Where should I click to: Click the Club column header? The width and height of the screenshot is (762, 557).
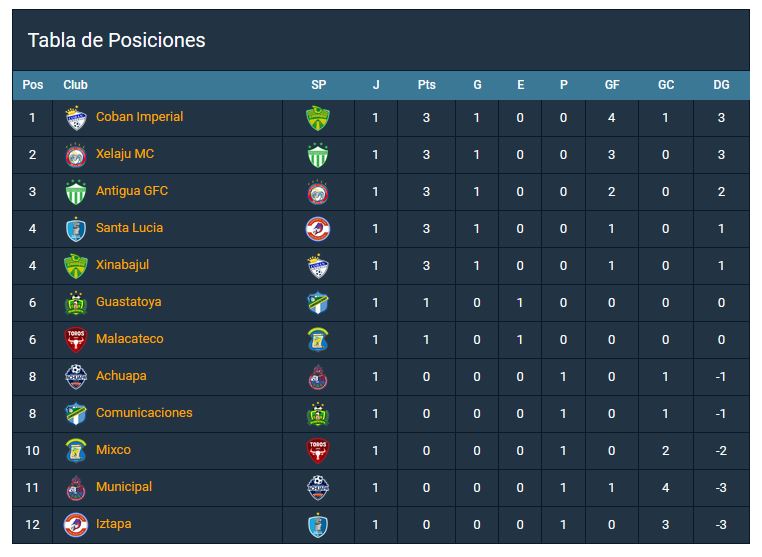pos(75,85)
